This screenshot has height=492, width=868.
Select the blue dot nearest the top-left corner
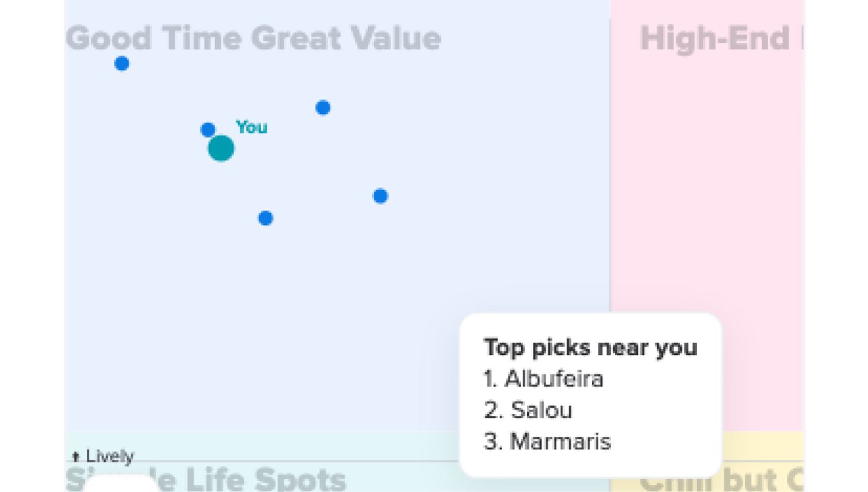122,63
